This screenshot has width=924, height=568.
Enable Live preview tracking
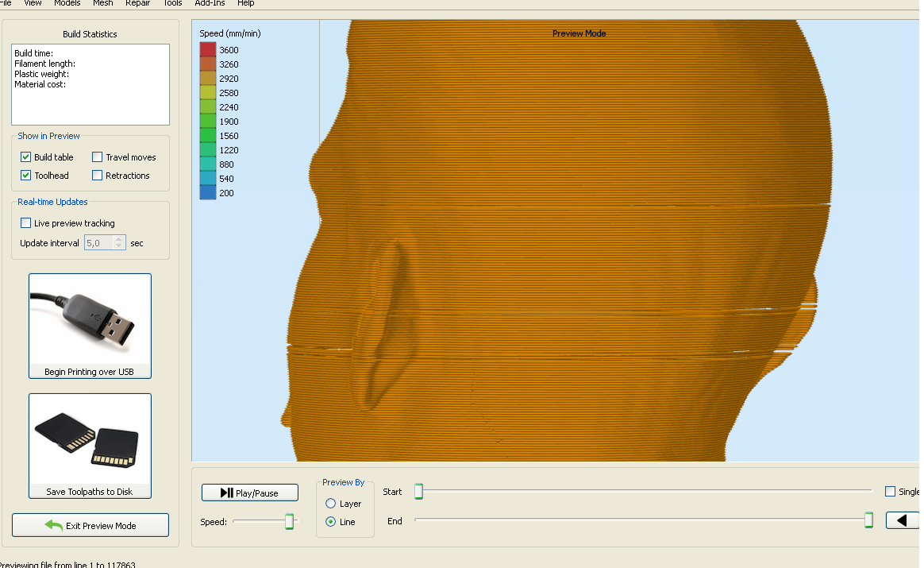pos(26,223)
